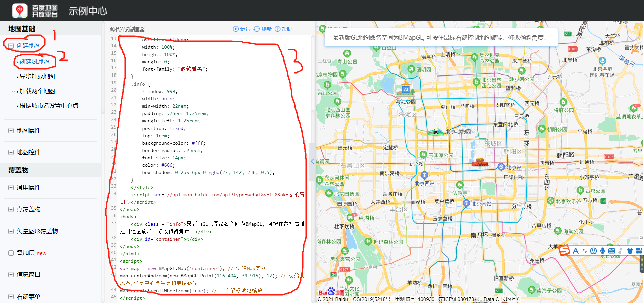Screen dimensions: 644x303
Task: Click the 朝阳公园 green park marker
Action: click(542, 129)
